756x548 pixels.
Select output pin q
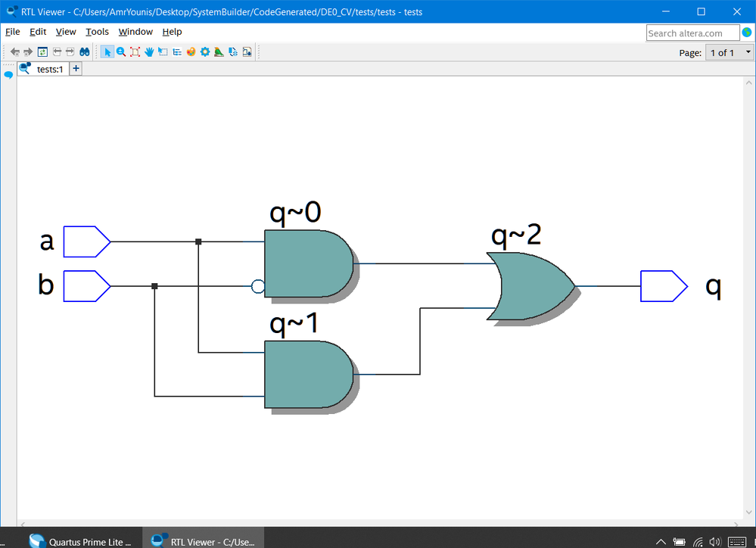(664, 286)
